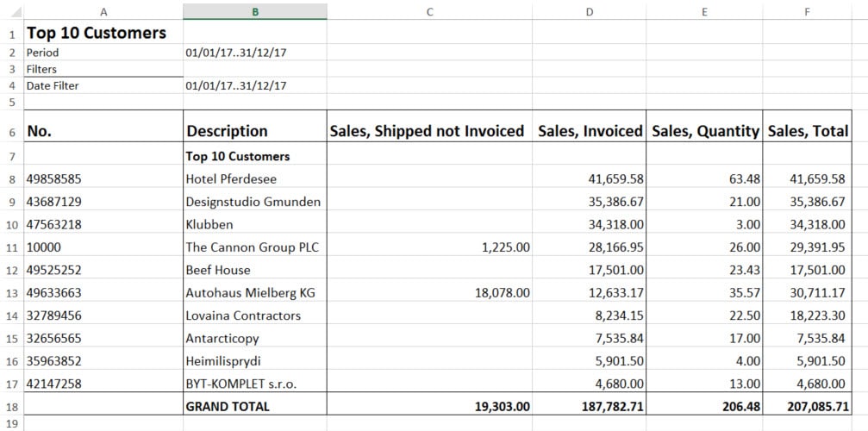Click the 'Filters' label cell
868x431 pixels.
pyautogui.click(x=41, y=69)
